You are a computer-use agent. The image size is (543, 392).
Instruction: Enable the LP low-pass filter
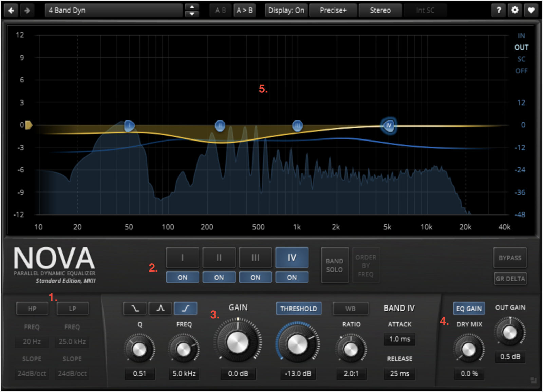73,309
